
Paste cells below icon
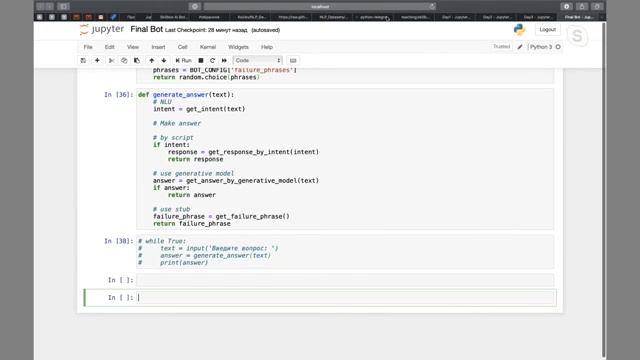137,60
